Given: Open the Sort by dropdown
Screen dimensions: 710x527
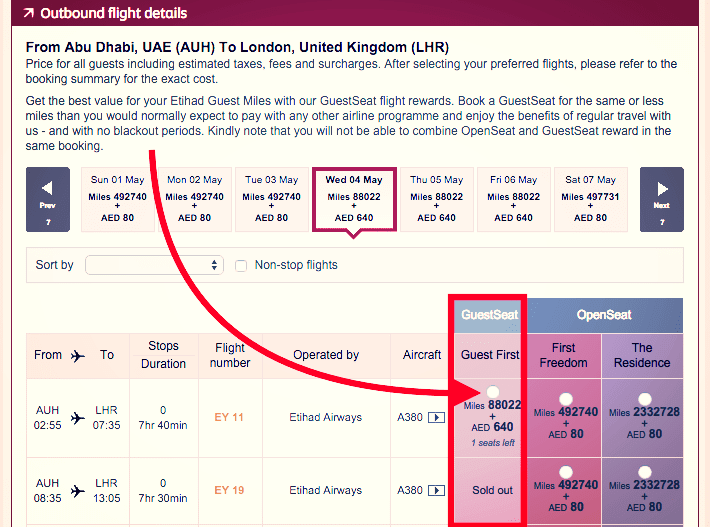Looking at the screenshot, I should (x=154, y=265).
